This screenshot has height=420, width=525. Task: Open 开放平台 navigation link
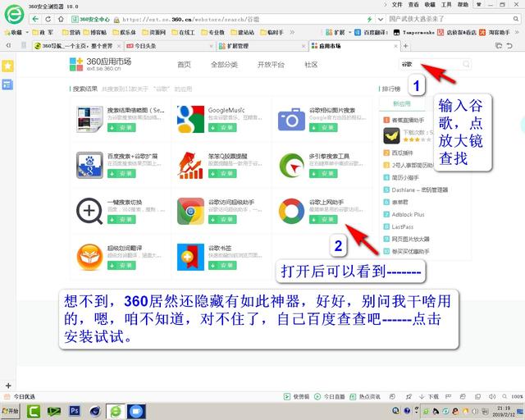(271, 65)
